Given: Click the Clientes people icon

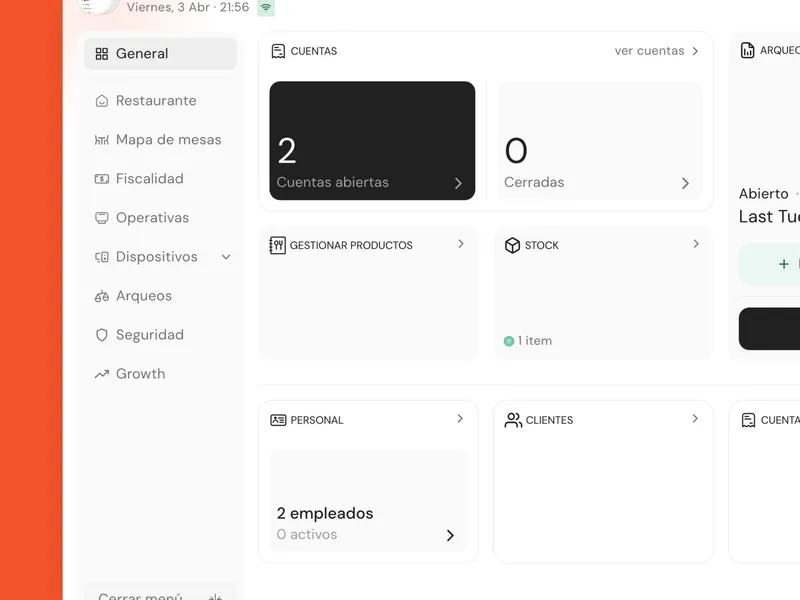Looking at the screenshot, I should 513,420.
